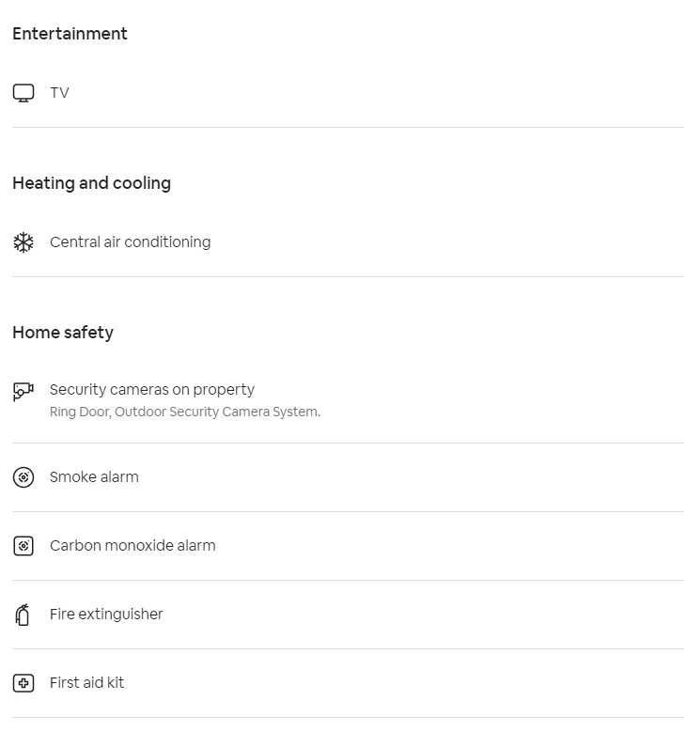Click the fire extinguisher icon
This screenshot has width=700, height=732.
pyautogui.click(x=23, y=615)
